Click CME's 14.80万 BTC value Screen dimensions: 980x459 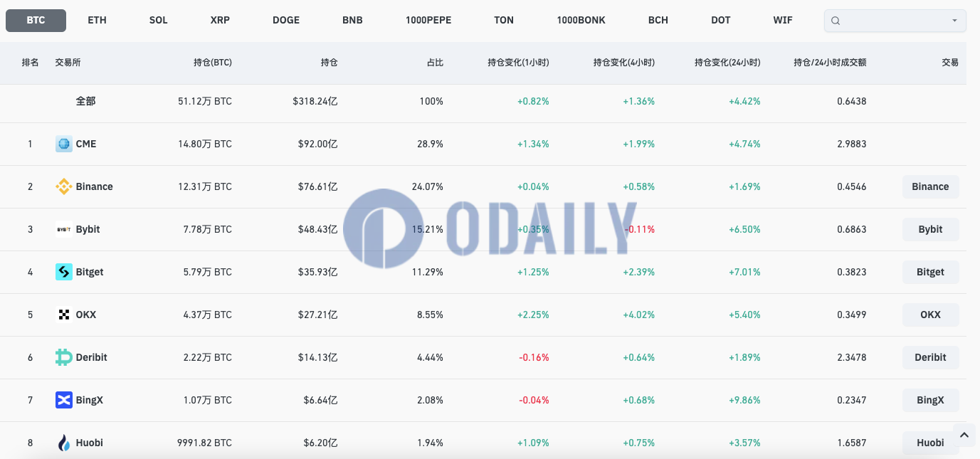pos(205,144)
